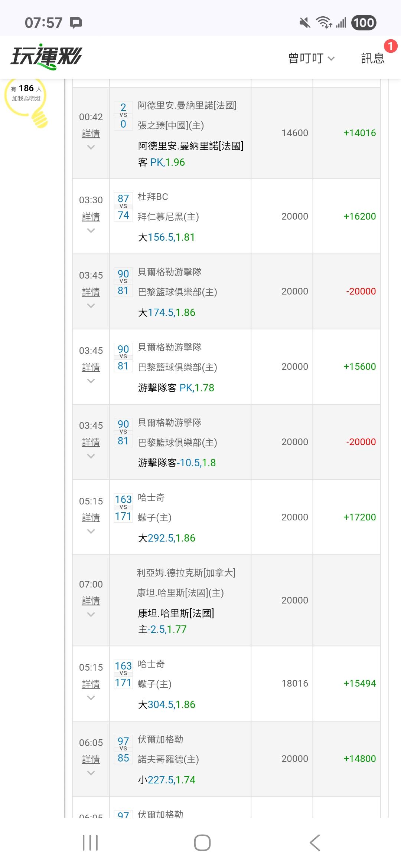
Task: Tap Android home navigation button
Action: 202,843
